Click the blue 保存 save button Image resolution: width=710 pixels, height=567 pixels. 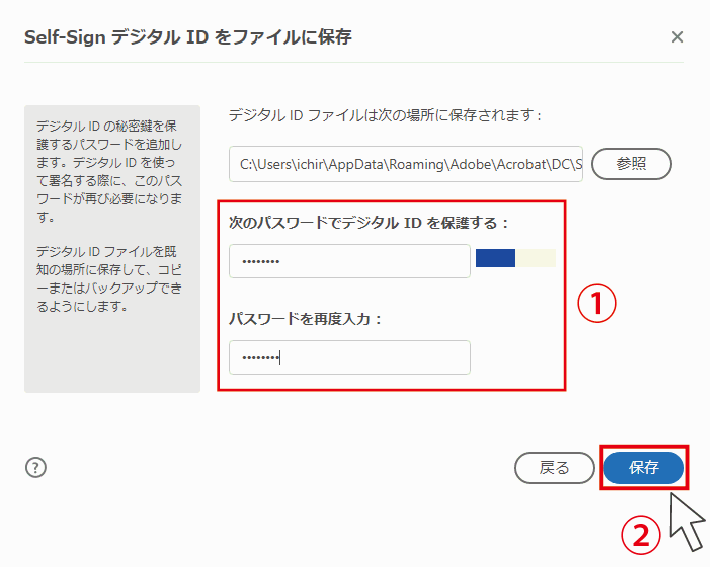pos(643,468)
